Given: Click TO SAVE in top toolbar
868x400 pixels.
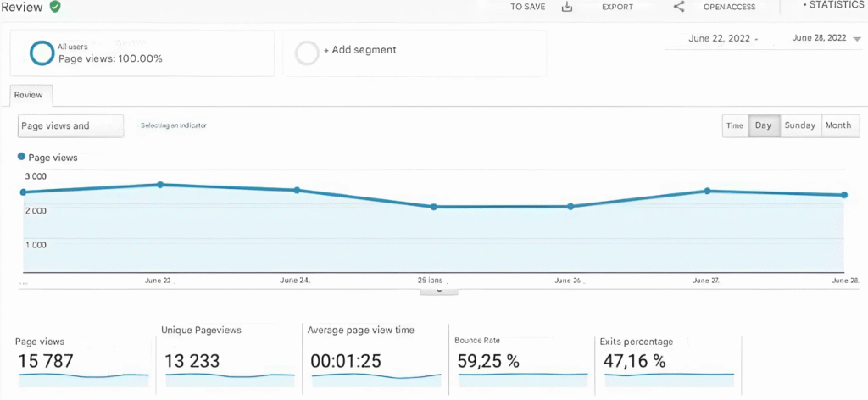Looking at the screenshot, I should tap(527, 7).
